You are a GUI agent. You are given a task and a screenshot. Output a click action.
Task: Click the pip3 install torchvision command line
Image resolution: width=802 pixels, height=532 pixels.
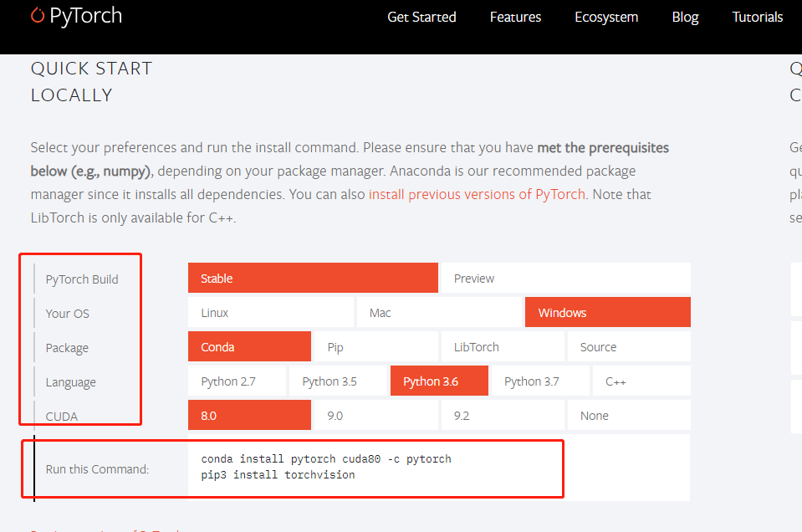pos(278,475)
